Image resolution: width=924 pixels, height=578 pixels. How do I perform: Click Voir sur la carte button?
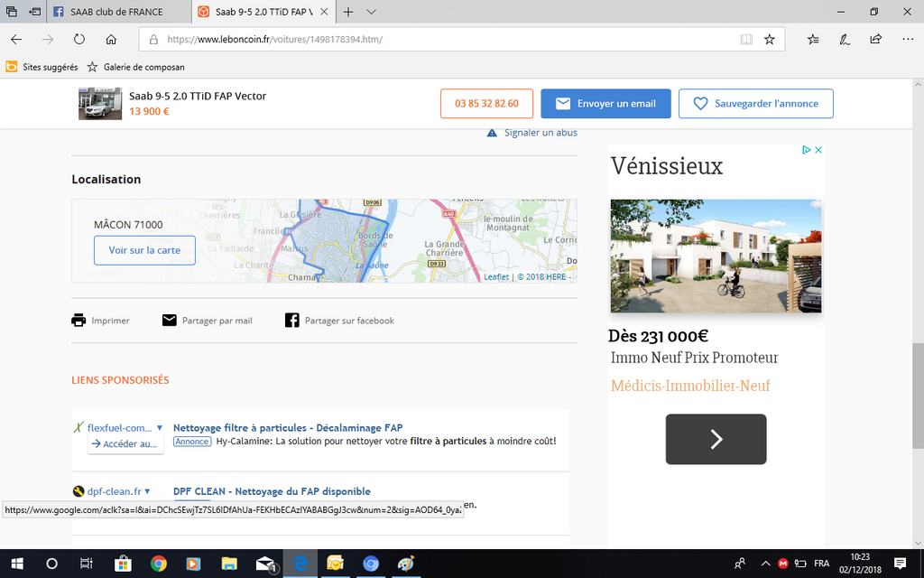pos(144,250)
